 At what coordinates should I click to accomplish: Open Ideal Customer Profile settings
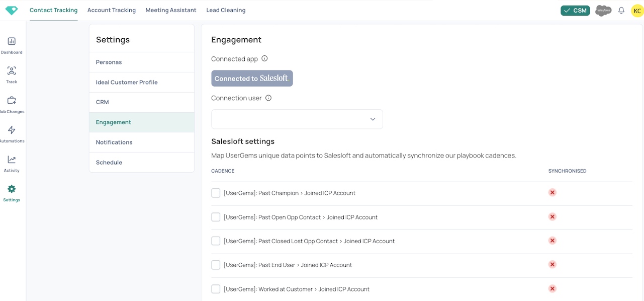tap(142, 82)
